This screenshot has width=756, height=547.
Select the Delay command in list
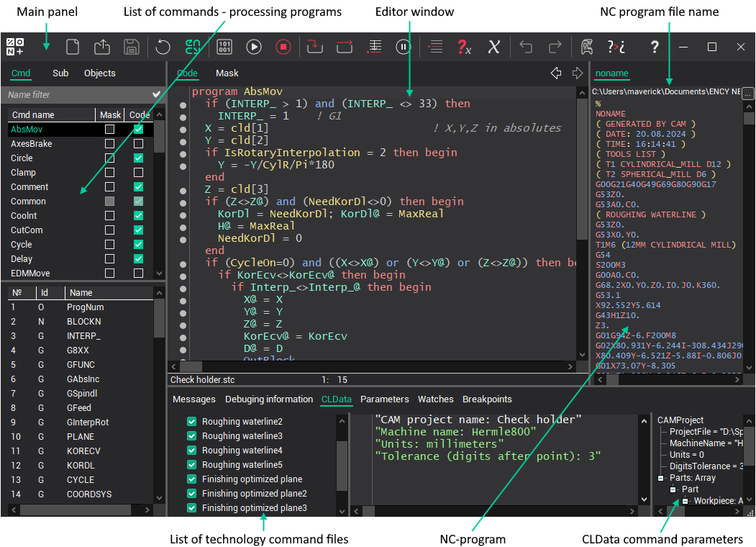pos(22,259)
